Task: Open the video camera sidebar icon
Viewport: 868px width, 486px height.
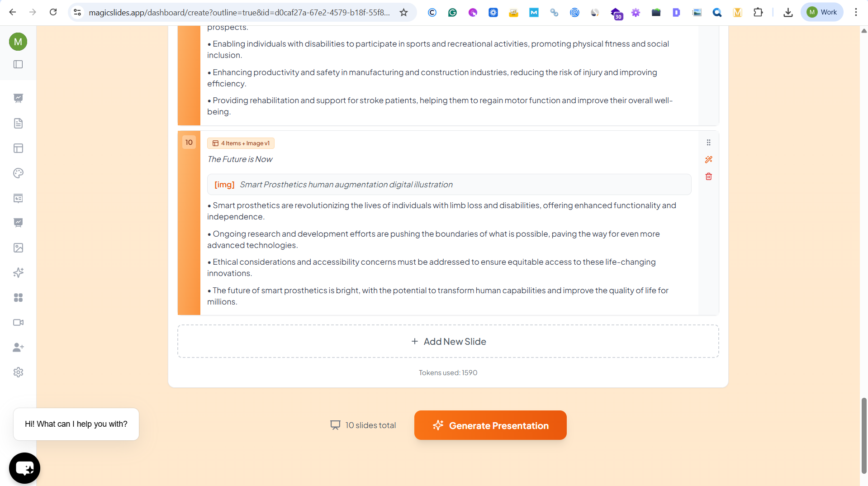Action: click(x=18, y=322)
